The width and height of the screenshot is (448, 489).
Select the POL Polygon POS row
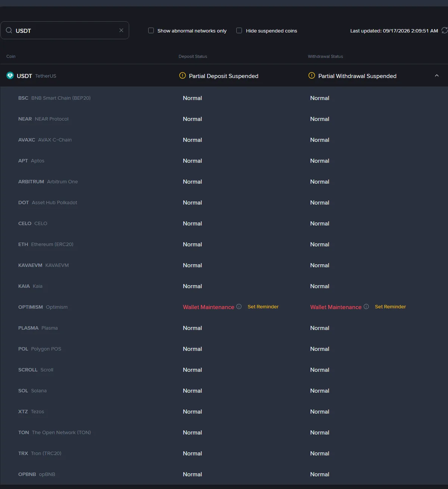pyautogui.click(x=224, y=349)
